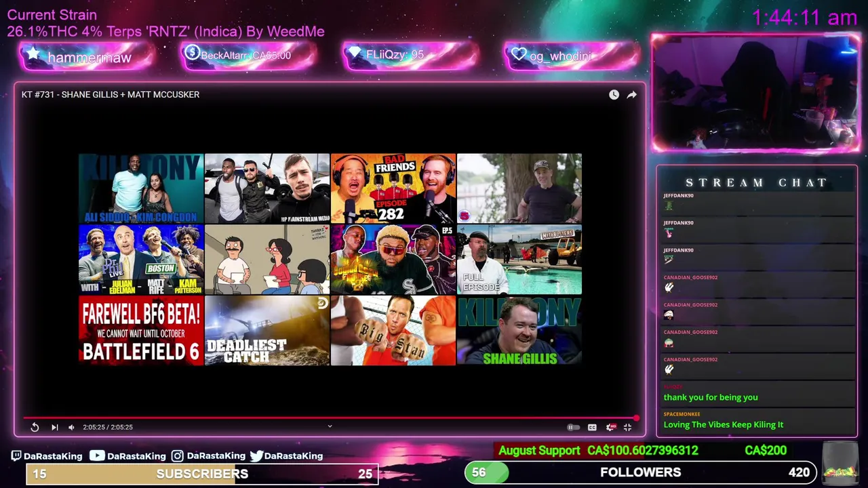
Task: Click the red video progress bar
Action: pos(330,418)
